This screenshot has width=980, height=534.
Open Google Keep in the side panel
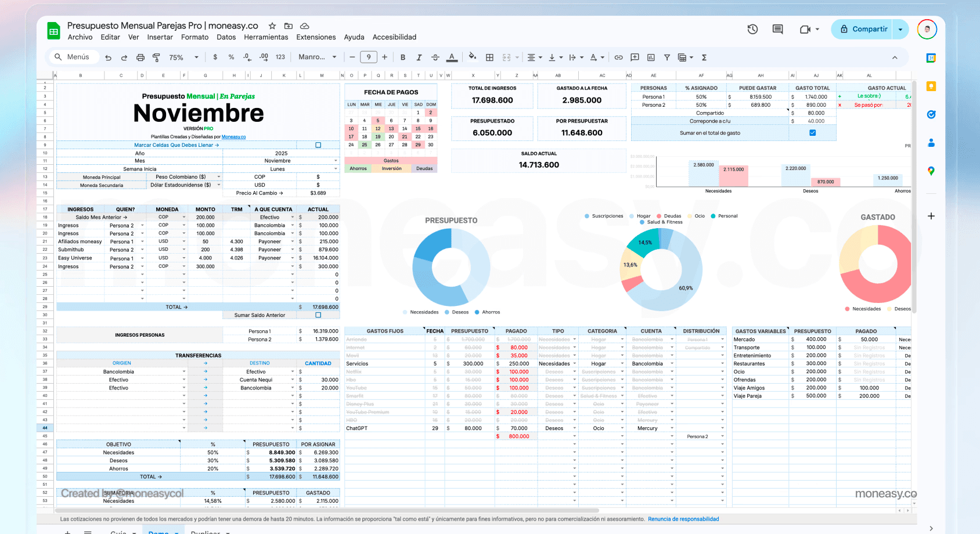pyautogui.click(x=931, y=86)
